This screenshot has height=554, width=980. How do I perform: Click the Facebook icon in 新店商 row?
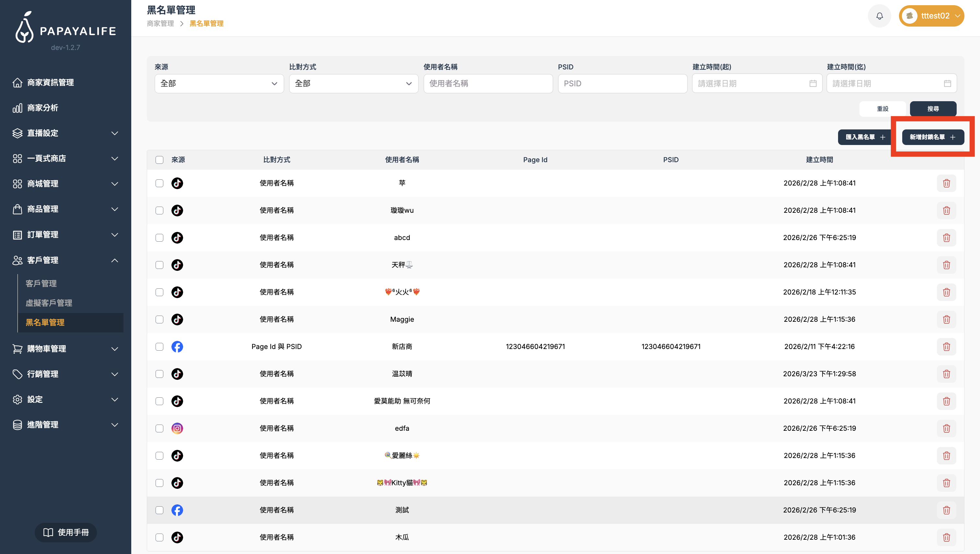click(177, 346)
